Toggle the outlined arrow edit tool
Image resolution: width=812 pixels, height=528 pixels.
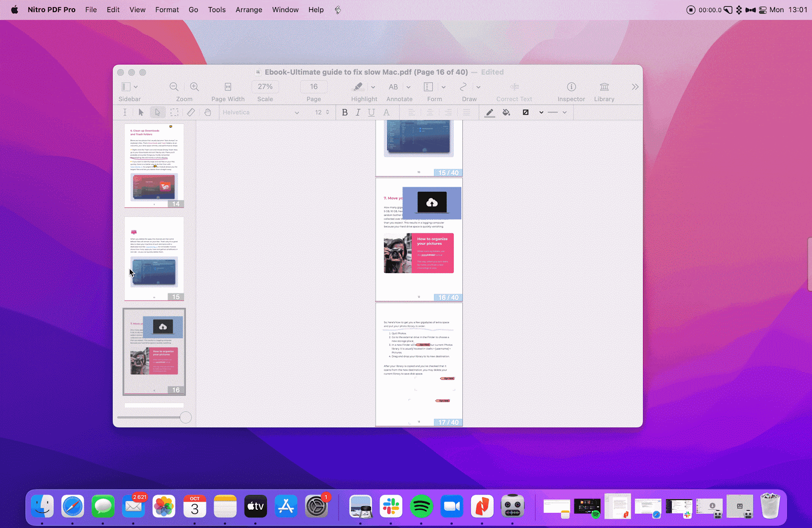pos(157,112)
